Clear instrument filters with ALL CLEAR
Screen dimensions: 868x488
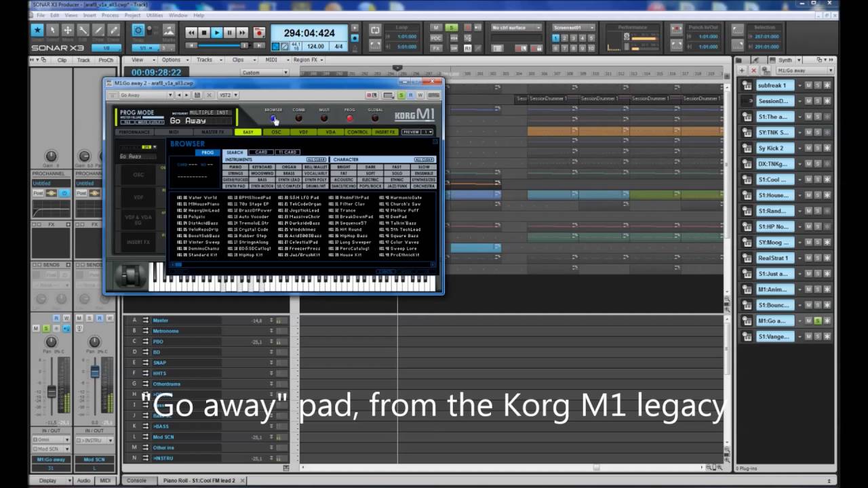[316, 160]
